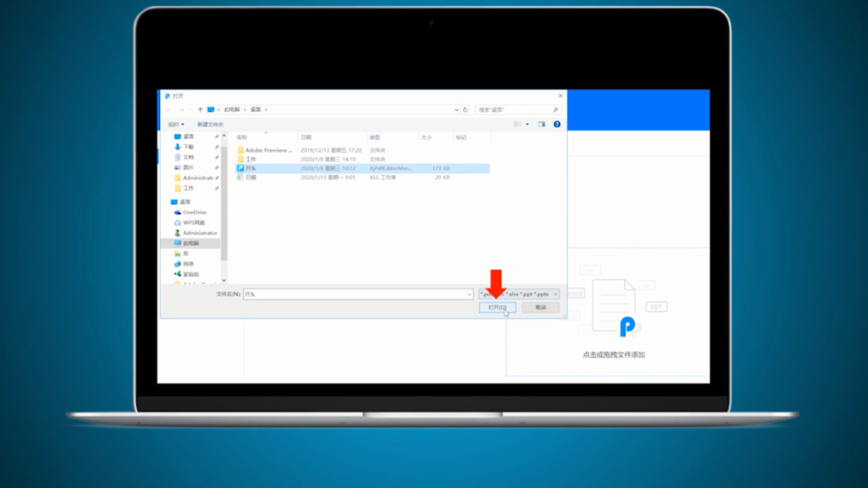Click the computer icon in the address bar
Viewport: 868px width, 488px height.
(x=211, y=110)
